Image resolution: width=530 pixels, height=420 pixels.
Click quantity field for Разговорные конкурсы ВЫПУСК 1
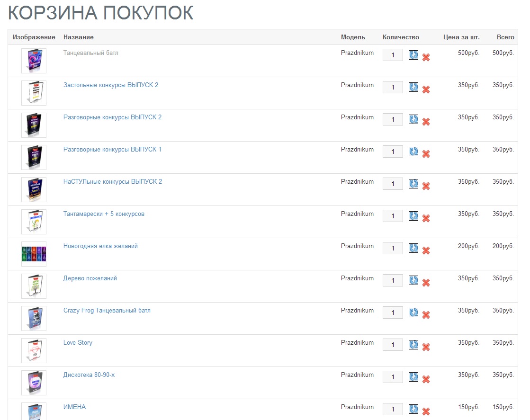click(x=393, y=152)
